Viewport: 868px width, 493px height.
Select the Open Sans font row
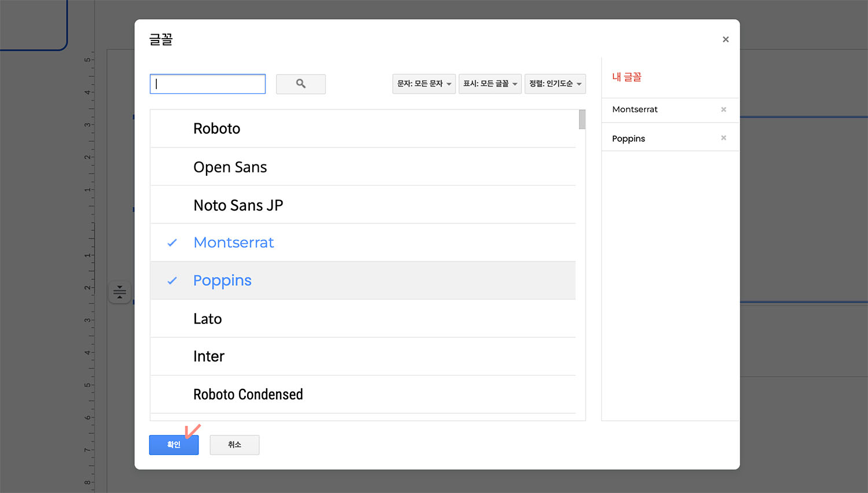point(363,167)
